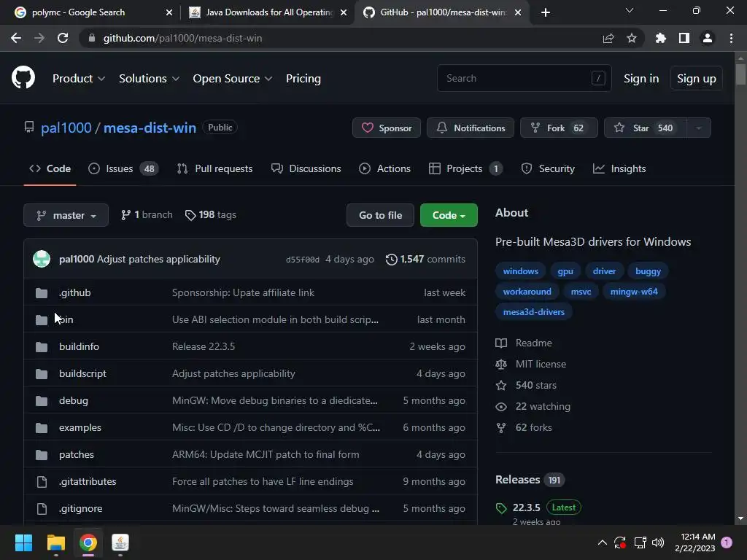
Task: Click the share page icon in the address bar
Action: [x=608, y=38]
